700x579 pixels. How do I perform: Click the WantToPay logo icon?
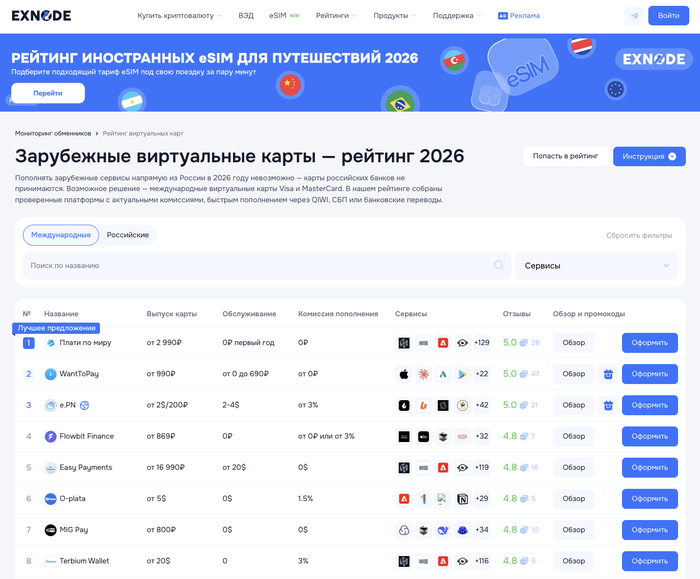[50, 374]
